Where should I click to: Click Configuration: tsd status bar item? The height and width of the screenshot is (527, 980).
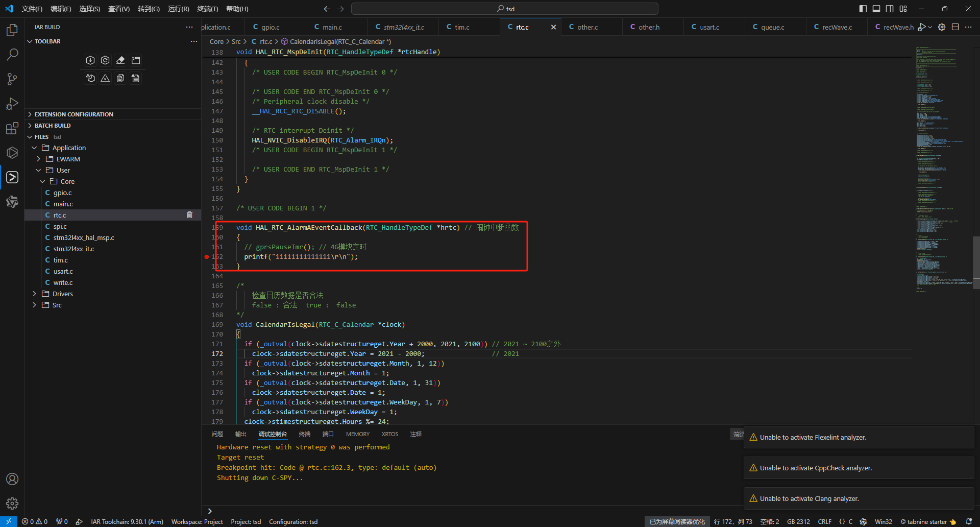(x=293, y=521)
